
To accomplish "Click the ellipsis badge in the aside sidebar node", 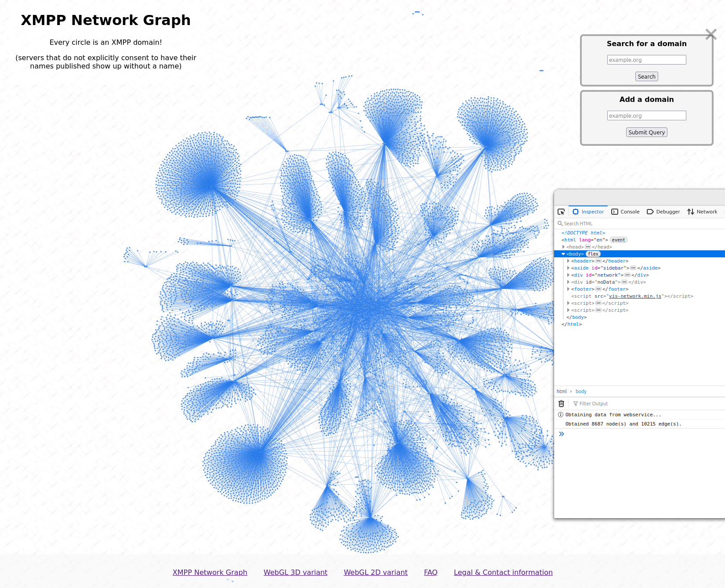I will click(633, 268).
